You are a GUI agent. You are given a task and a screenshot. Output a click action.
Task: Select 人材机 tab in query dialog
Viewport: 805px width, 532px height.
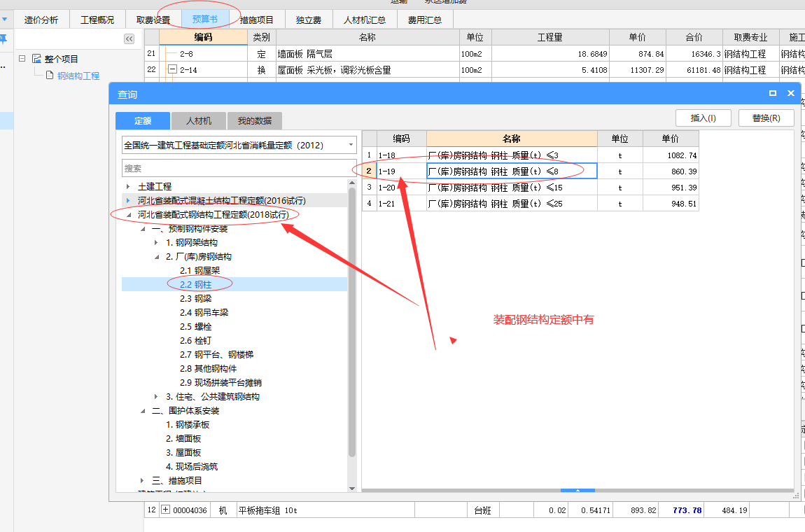tap(199, 120)
